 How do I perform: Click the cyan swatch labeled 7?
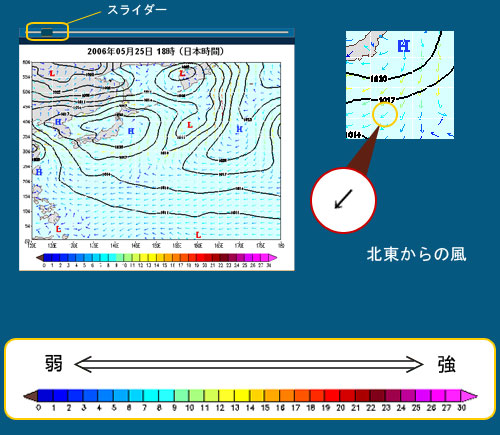[x=151, y=396]
